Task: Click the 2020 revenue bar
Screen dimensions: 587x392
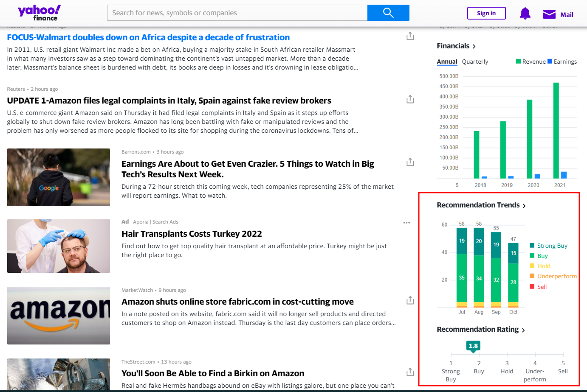Action: coord(530,139)
